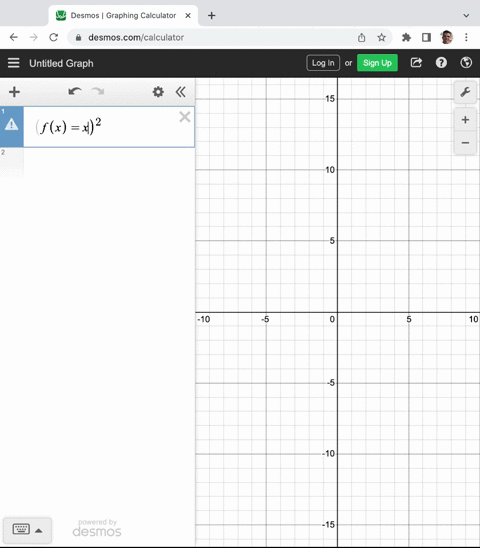Open graph settings wrench
Image resolution: width=480 pixels, height=548 pixels.
click(x=465, y=92)
